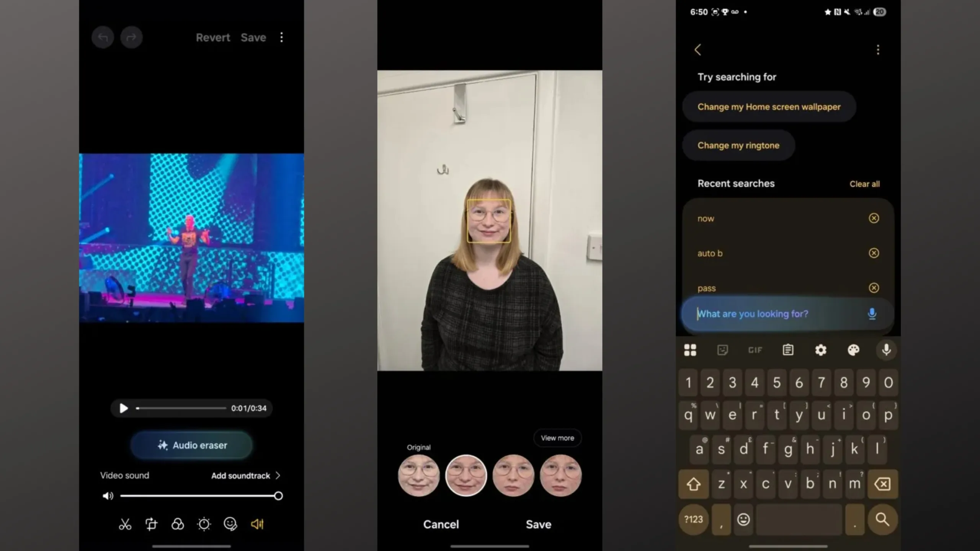Tap the undo arrow in video editor

coord(103,37)
